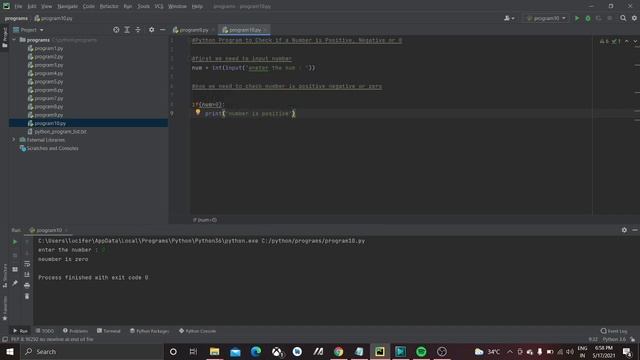Viewport: 640px width, 360px height.
Task: Open the Terminal tool window
Action: (108, 331)
